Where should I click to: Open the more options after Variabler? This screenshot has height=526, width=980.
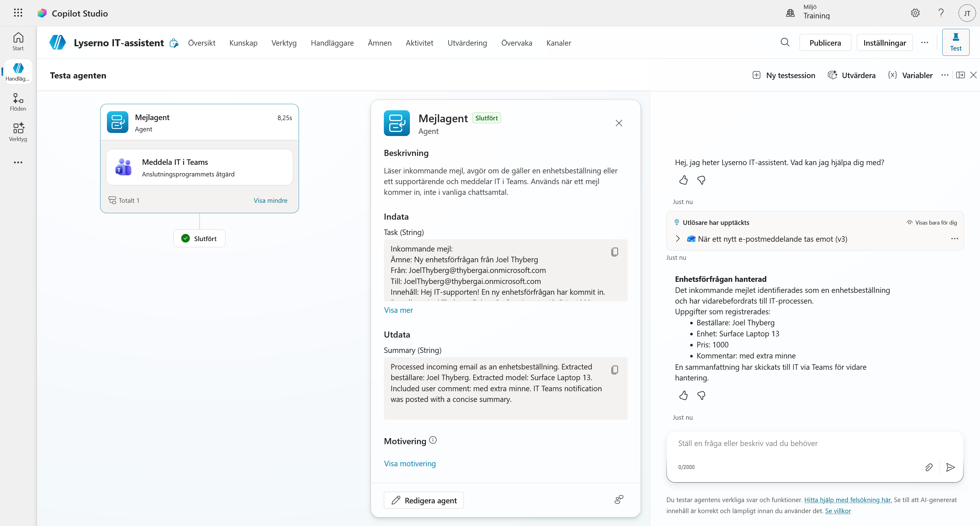click(945, 75)
